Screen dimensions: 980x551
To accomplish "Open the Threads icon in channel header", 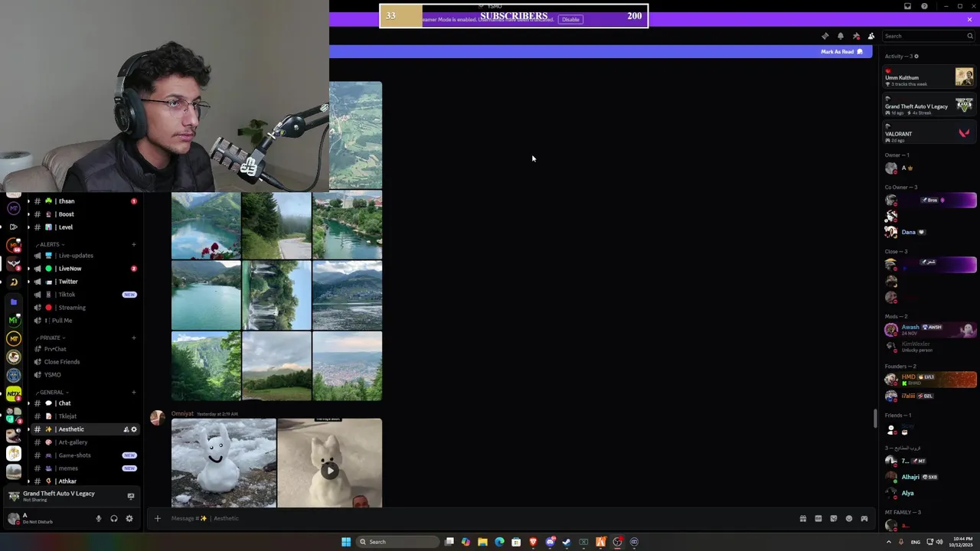I will pos(825,36).
